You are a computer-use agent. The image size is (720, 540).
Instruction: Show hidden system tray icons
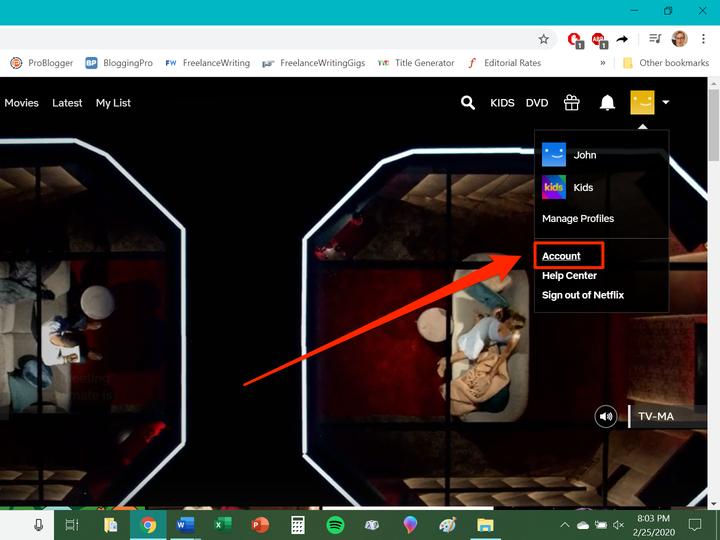pos(565,524)
